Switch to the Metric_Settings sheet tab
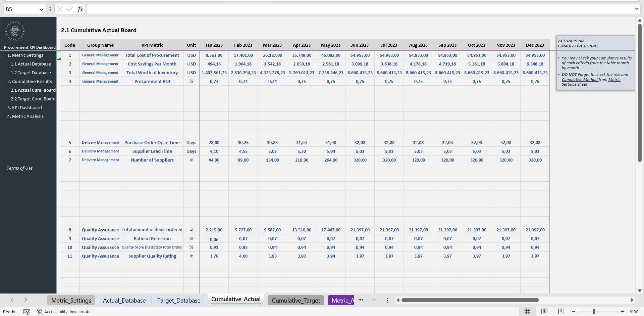Viewport: 644px width, 316px height. click(x=71, y=300)
